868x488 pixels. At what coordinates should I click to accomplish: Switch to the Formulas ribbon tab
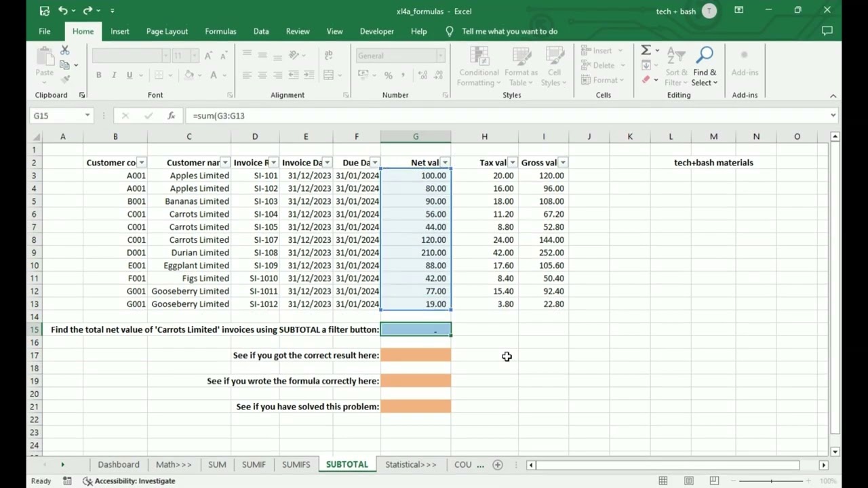pyautogui.click(x=220, y=31)
